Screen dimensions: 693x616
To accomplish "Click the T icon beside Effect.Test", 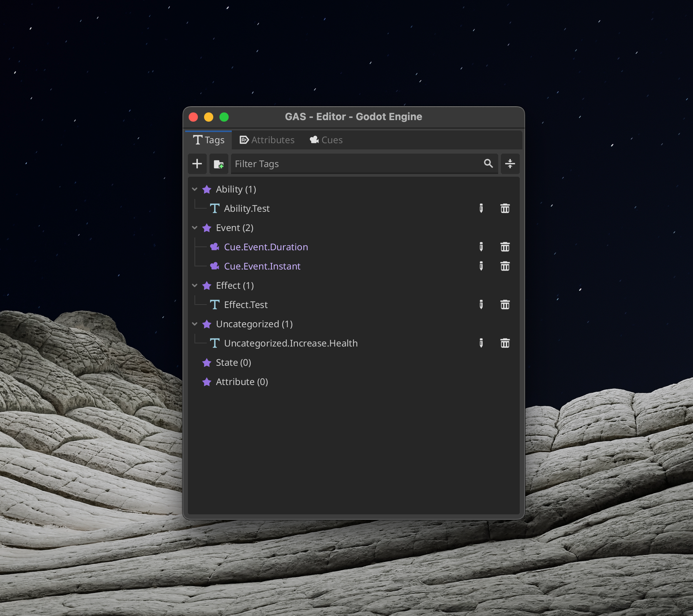I will [215, 305].
